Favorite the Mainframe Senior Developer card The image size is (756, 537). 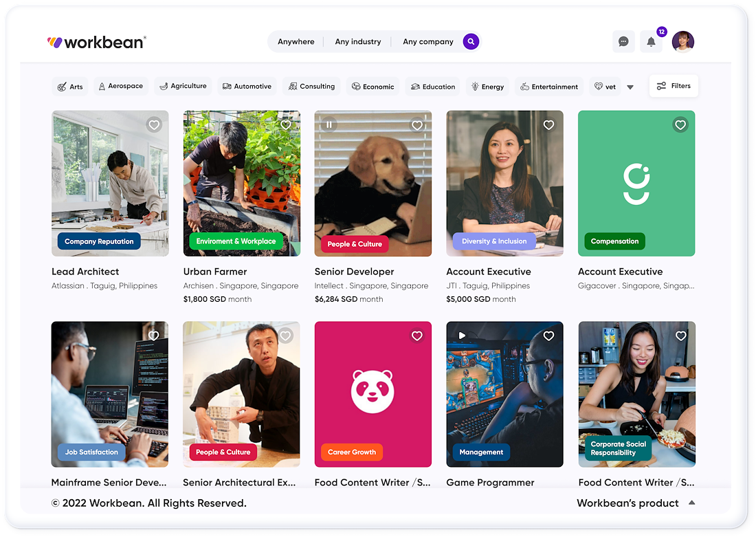click(x=154, y=336)
